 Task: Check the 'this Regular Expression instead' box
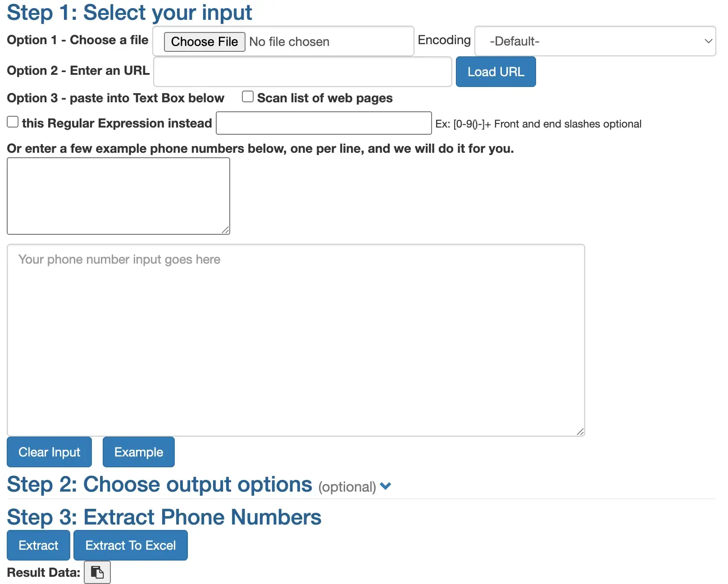[x=12, y=121]
